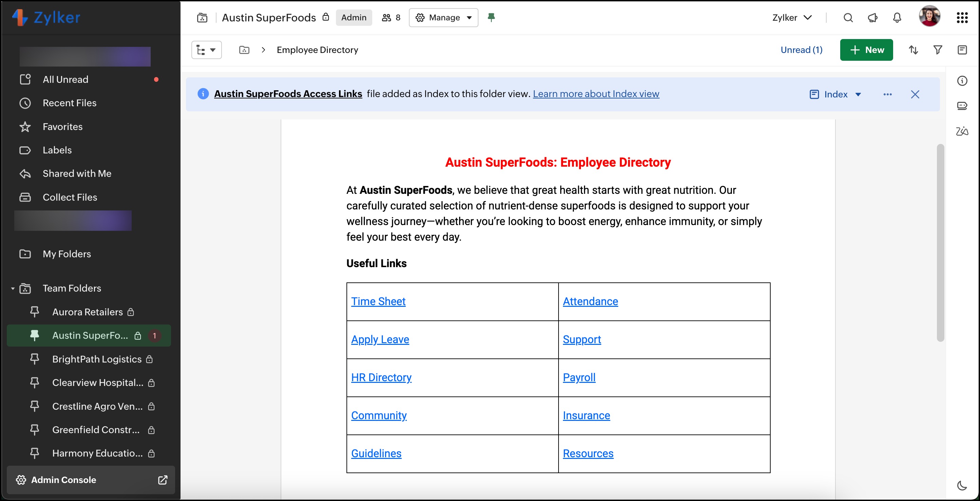
Task: Open the filter funnel icon
Action: point(938,50)
